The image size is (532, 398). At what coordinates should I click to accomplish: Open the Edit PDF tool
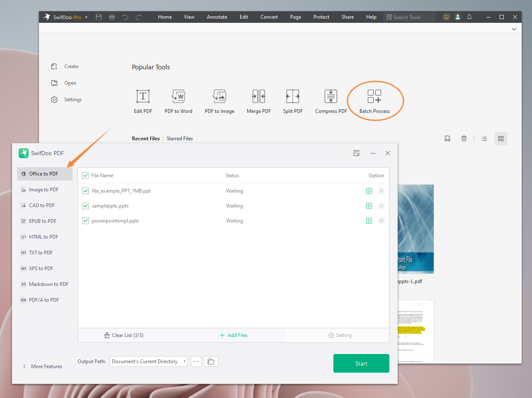pyautogui.click(x=143, y=101)
